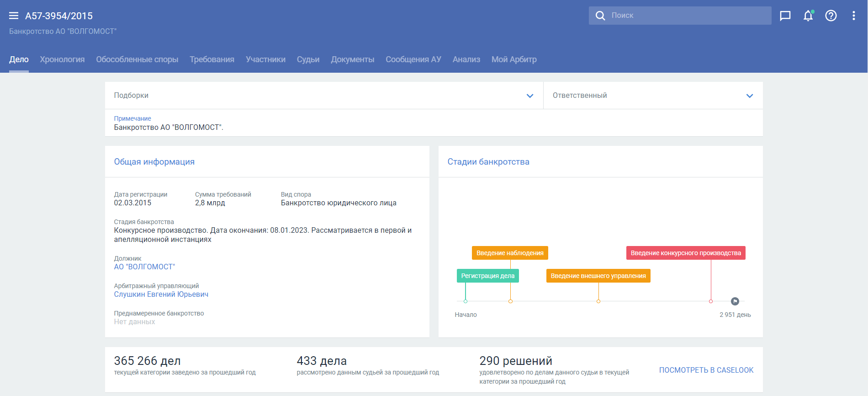This screenshot has width=868, height=396.
Task: Select Введение конкурсного производства stage label
Action: (x=686, y=253)
